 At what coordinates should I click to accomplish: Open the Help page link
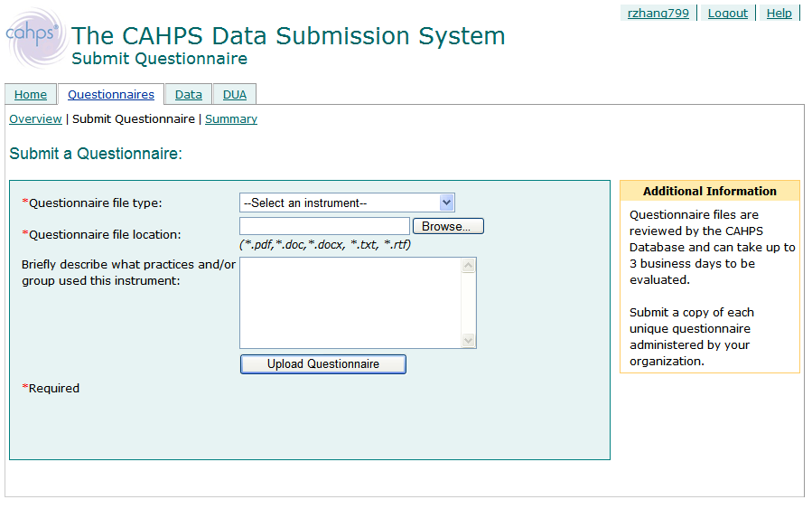779,13
